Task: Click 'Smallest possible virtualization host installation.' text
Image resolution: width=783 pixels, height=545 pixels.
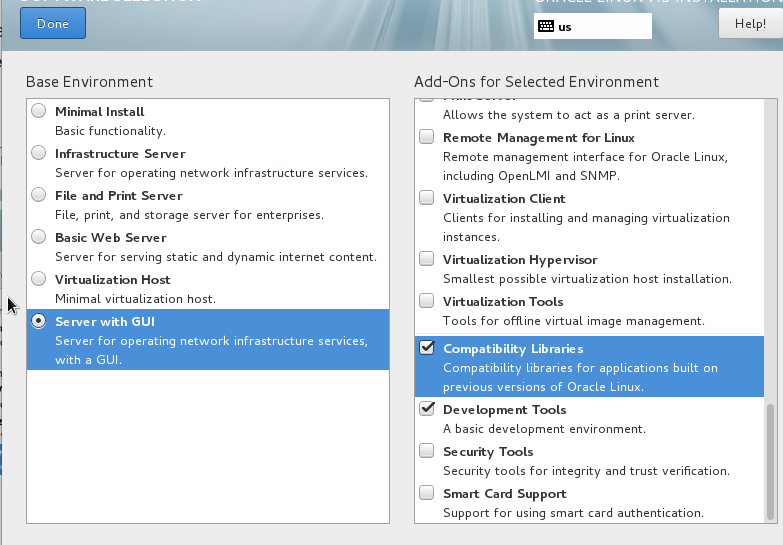Action: click(x=587, y=279)
